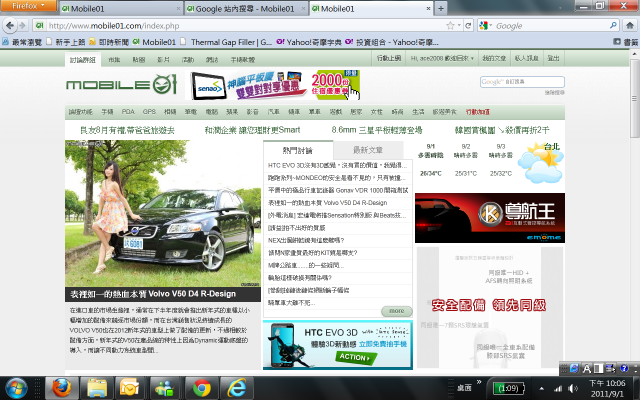This screenshot has width=640, height=400.
Task: Open the Firefox home page icon
Action: [x=630, y=25]
